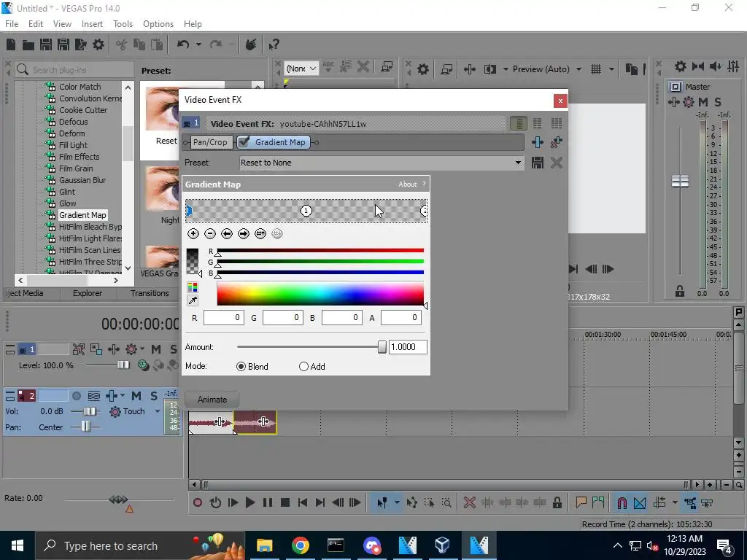747x560 pixels.
Task: Open the Tools menu
Action: [x=123, y=24]
